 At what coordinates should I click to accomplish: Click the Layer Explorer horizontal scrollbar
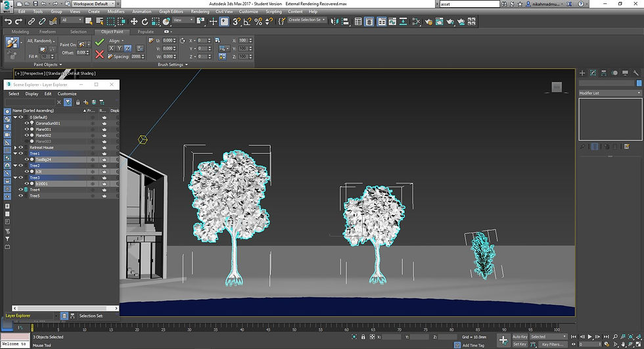tap(65, 308)
